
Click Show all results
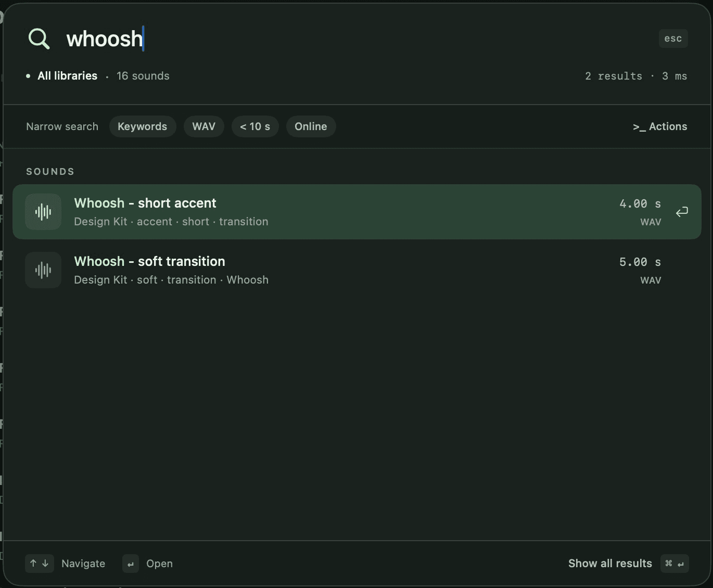pyautogui.click(x=610, y=564)
